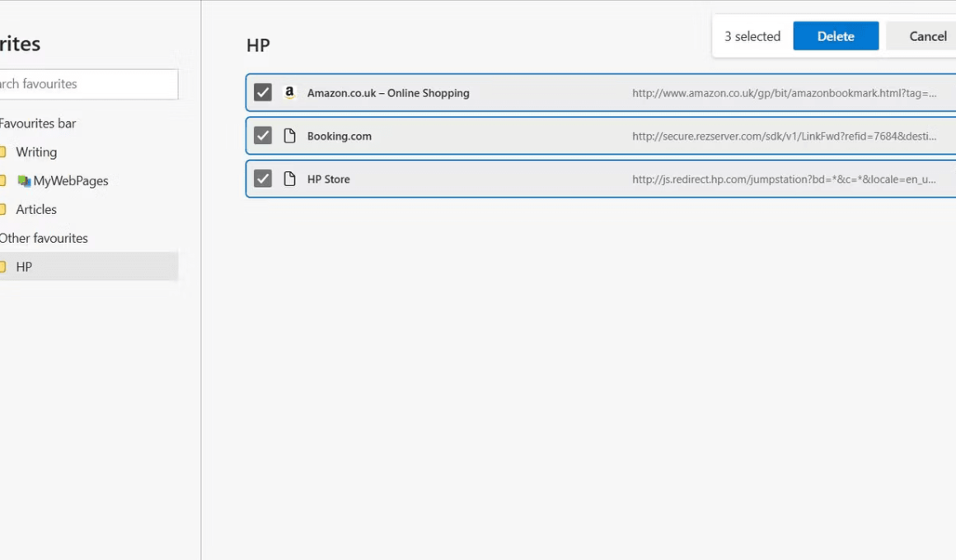The image size is (956, 560).
Task: Open the MyWebPages folder
Action: [x=70, y=180]
